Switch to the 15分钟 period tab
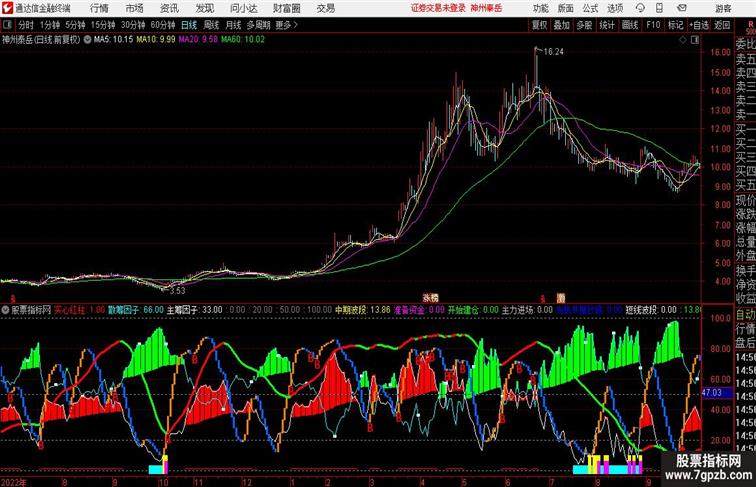 pos(103,25)
